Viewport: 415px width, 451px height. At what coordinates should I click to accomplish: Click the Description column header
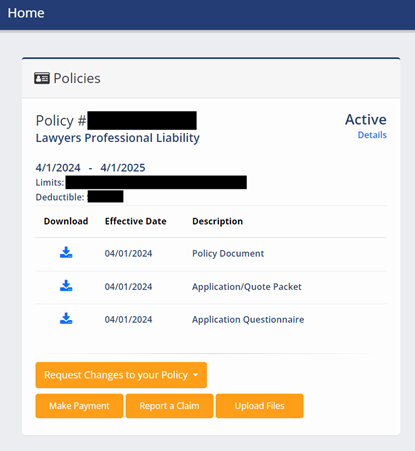pyautogui.click(x=217, y=221)
